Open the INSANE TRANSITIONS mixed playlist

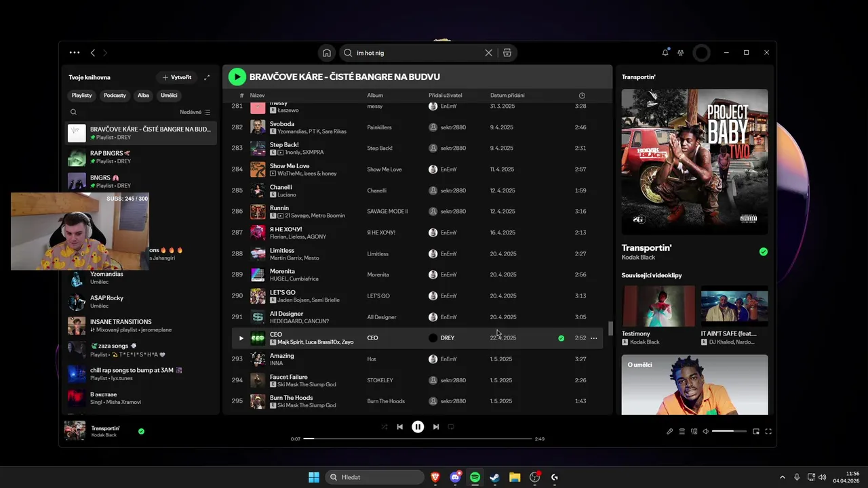pyautogui.click(x=141, y=326)
